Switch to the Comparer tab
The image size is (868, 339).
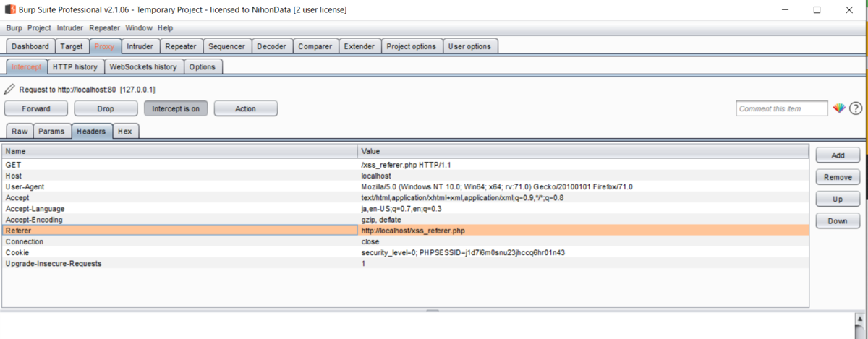pyautogui.click(x=315, y=46)
